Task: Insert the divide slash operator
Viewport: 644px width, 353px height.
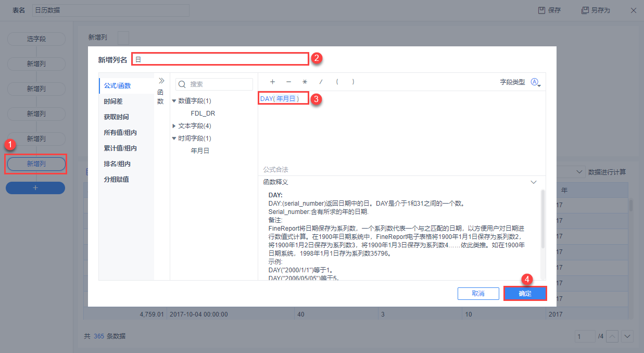Action: pos(321,82)
